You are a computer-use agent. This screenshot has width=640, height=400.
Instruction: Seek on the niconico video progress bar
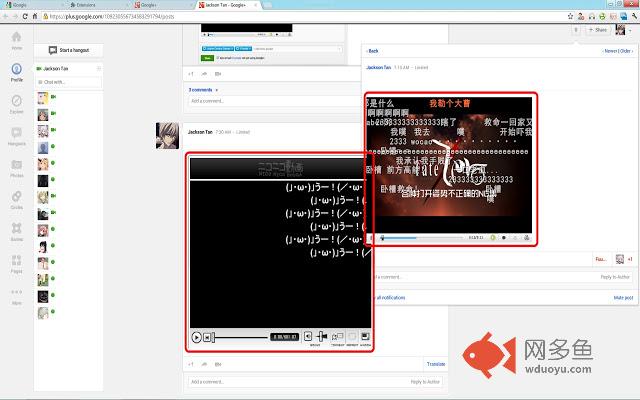240,337
